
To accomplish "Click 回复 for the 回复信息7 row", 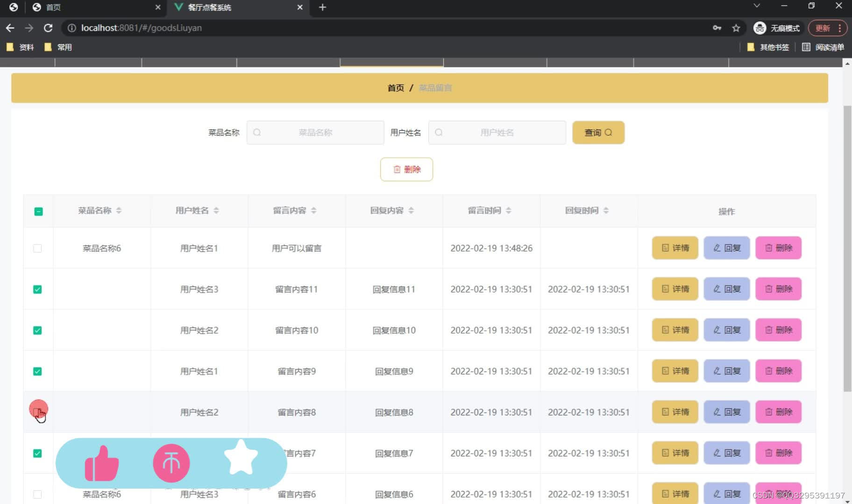I will pyautogui.click(x=727, y=453).
